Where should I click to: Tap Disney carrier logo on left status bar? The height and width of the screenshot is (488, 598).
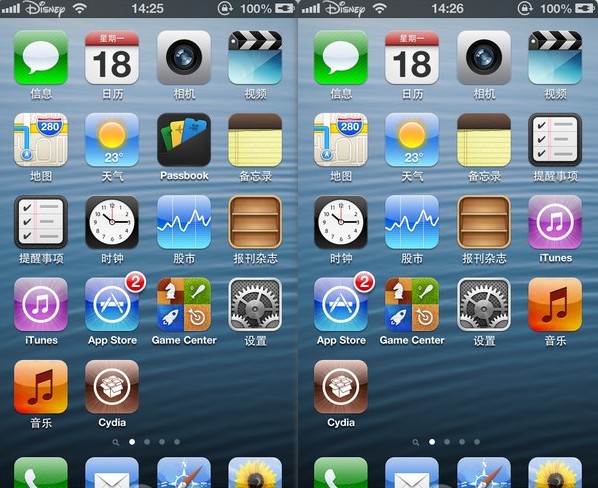pos(45,8)
